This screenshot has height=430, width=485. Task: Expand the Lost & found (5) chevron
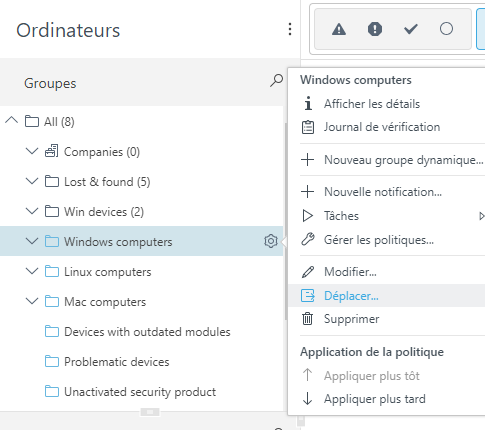[32, 181]
